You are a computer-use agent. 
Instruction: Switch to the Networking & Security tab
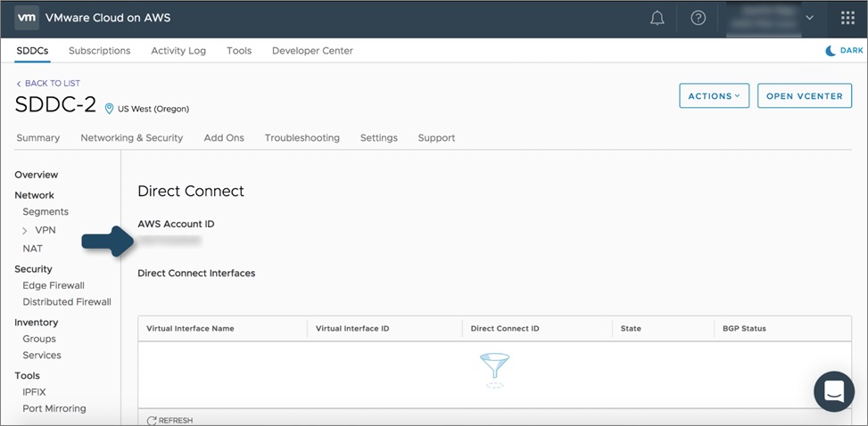click(132, 138)
